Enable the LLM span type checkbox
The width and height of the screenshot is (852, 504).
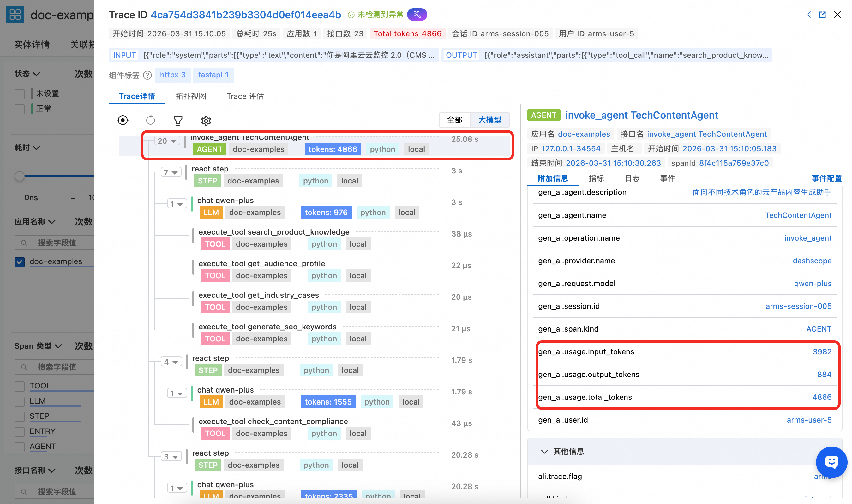(20, 401)
